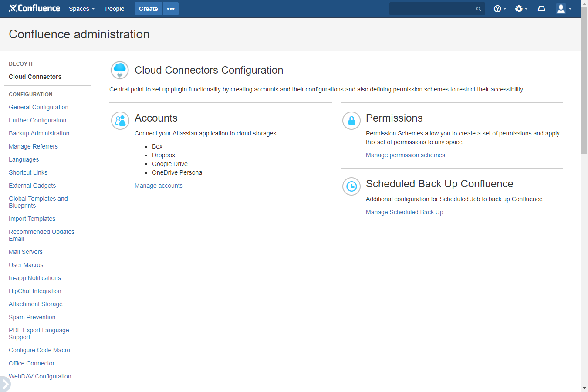Screen dimensions: 588x392
Task: Click Manage permission schemes link
Action: [405, 155]
